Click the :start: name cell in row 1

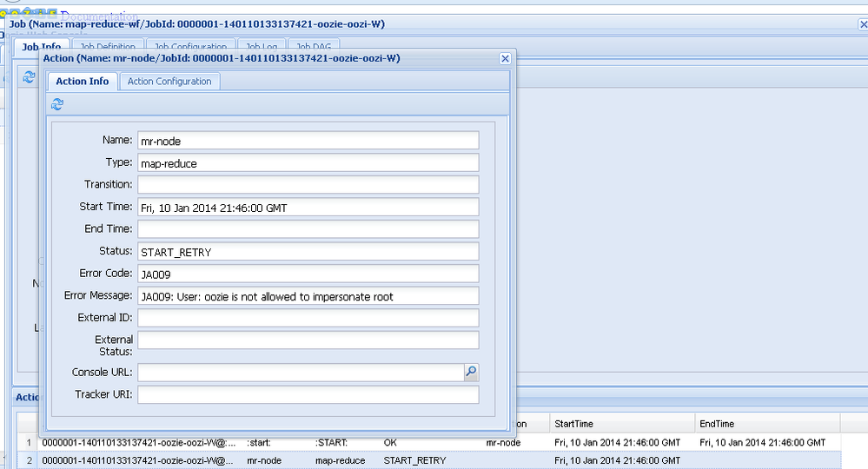click(x=259, y=442)
